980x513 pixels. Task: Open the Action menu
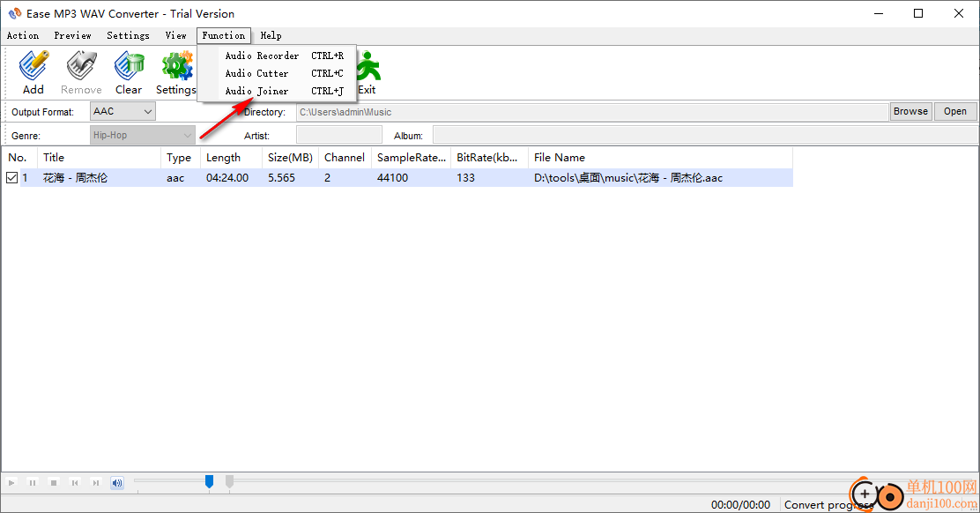(23, 35)
